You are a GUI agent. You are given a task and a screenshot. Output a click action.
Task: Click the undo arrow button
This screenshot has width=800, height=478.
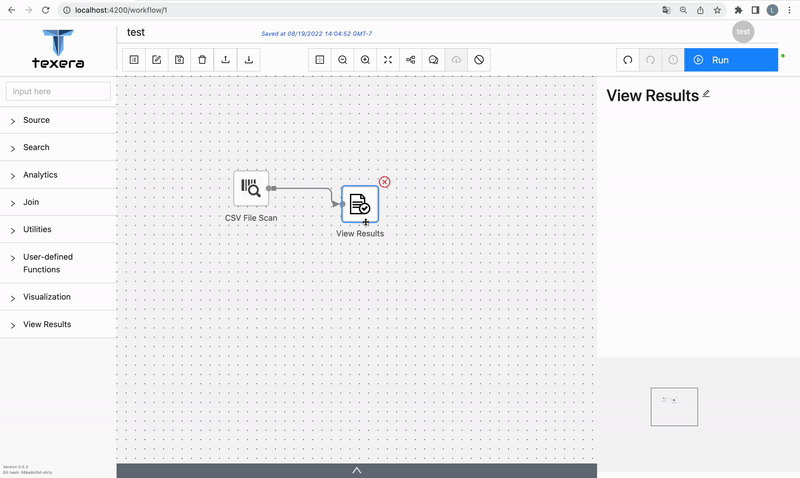[628, 60]
